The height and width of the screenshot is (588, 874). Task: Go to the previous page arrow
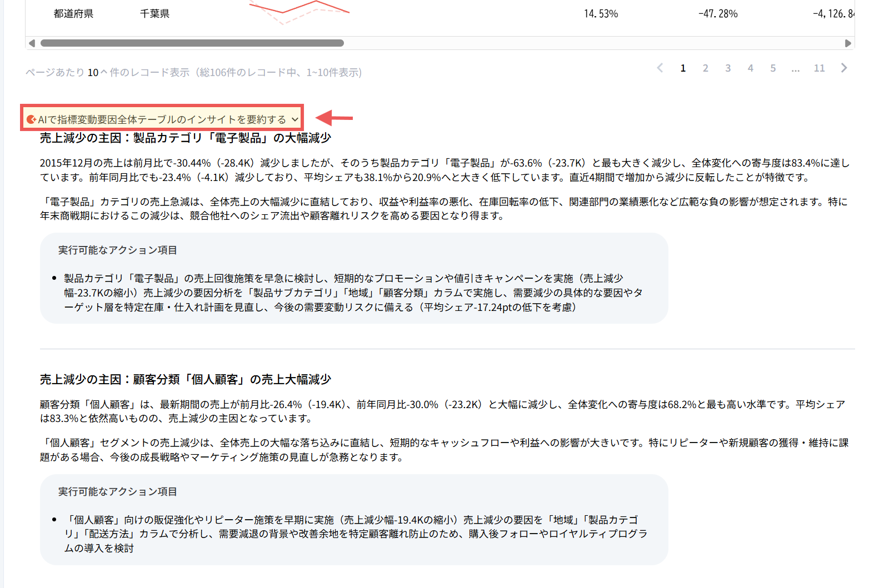(x=660, y=68)
